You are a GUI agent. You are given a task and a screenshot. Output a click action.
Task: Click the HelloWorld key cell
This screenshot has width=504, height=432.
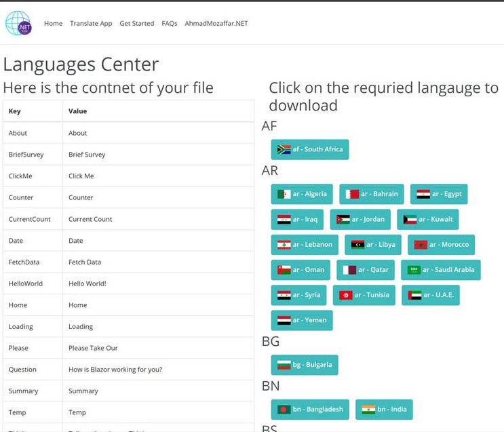(26, 283)
